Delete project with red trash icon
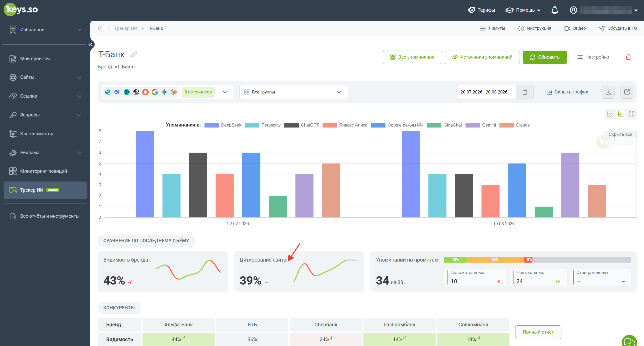This screenshot has height=346, width=644. click(x=628, y=57)
